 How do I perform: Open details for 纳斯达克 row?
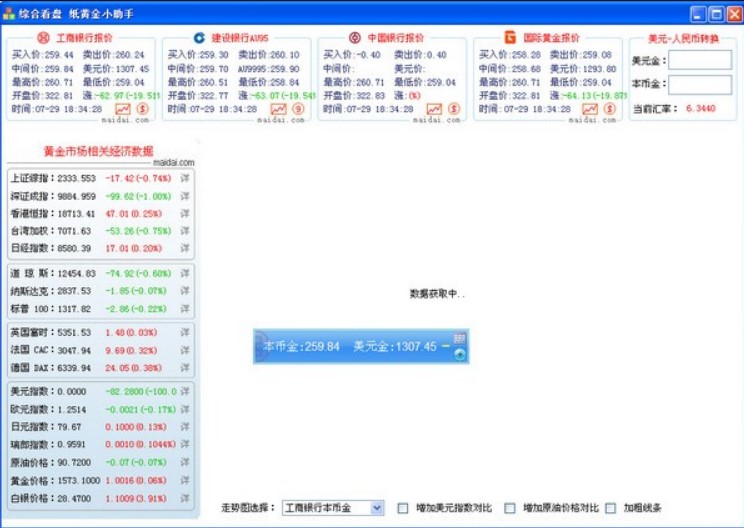point(185,291)
